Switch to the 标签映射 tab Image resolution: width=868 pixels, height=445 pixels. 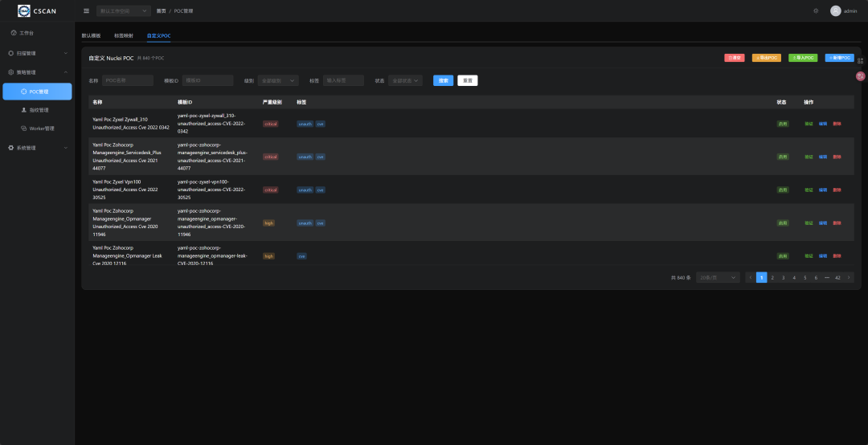pos(124,35)
